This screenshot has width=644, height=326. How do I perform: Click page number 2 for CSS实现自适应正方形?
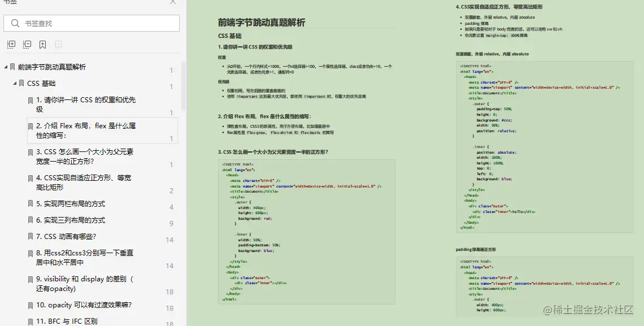pyautogui.click(x=171, y=190)
